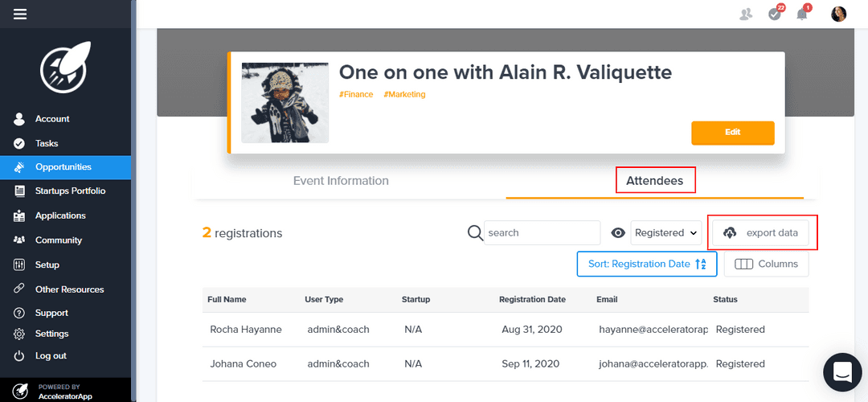Viewport: 868px width, 402px height.
Task: Click the export data button
Action: point(761,232)
